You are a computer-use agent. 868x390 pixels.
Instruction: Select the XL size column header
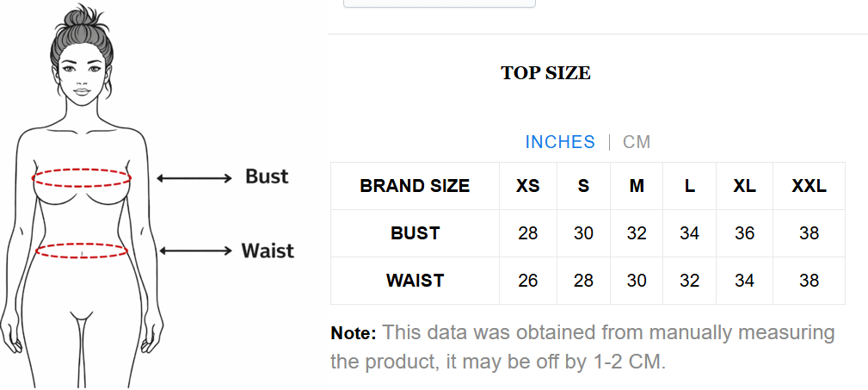744,186
